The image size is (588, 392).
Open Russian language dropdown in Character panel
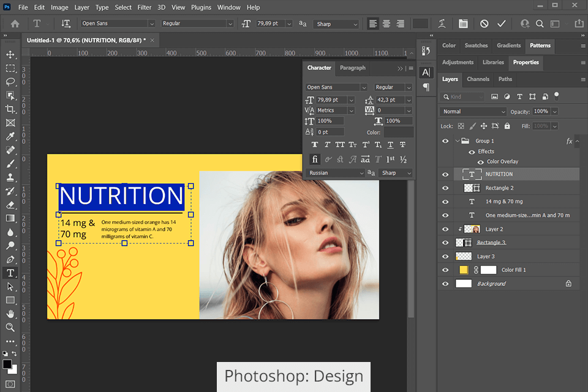pyautogui.click(x=336, y=173)
